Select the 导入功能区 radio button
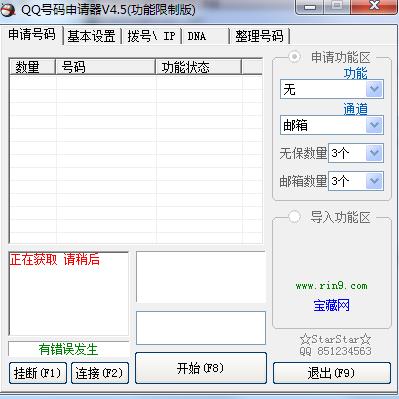Viewport: 399px width, 399px height. [294, 217]
